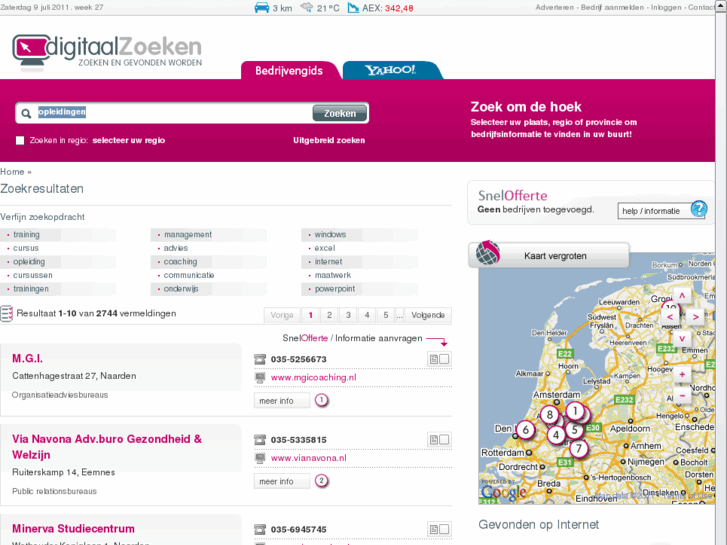Click the digitaalZoeken logo

107,52
